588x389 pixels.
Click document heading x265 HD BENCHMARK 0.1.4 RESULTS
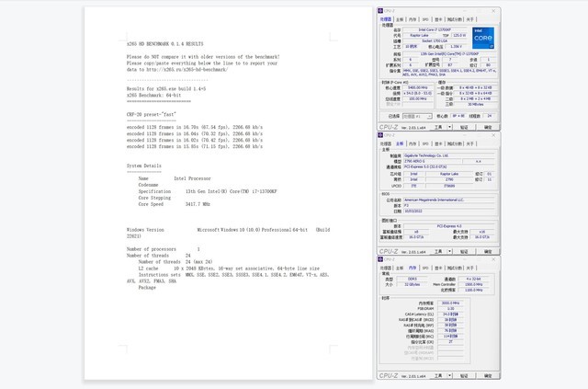pyautogui.click(x=165, y=44)
